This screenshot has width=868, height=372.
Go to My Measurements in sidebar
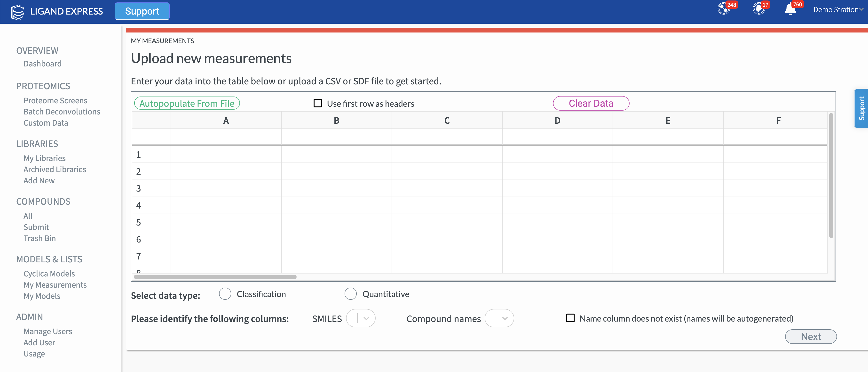coord(55,285)
